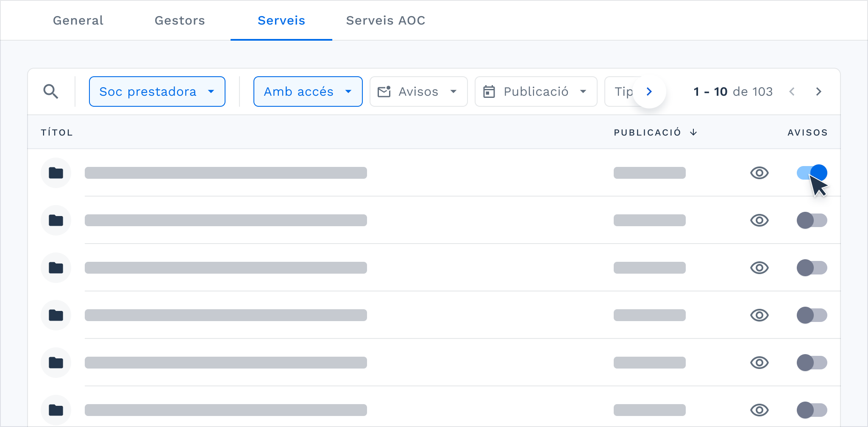This screenshot has height=427, width=868.
Task: Click the folder icon in the fifth row
Action: pyautogui.click(x=56, y=363)
